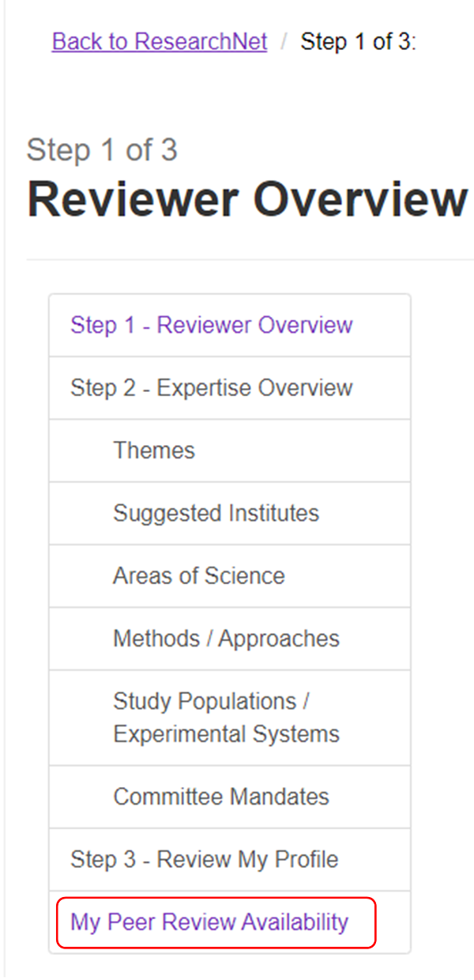This screenshot has height=980, width=474.
Task: Go to Committee Mandates
Action: [x=221, y=796]
